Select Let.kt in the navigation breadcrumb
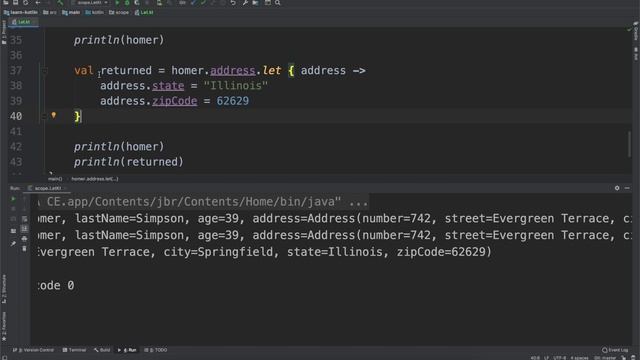640x360 pixels. pos(144,12)
